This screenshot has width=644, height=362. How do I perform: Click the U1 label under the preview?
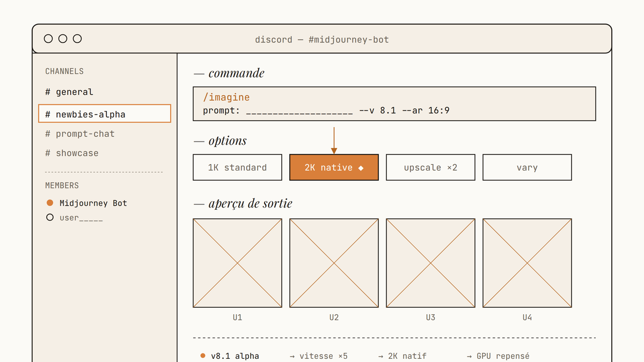(237, 317)
